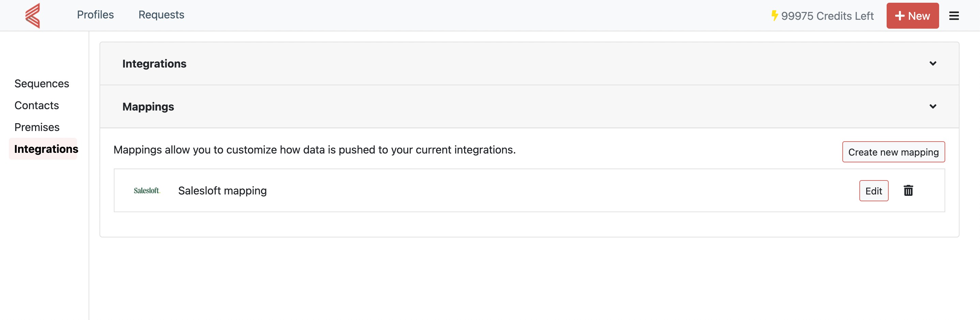Viewport: 980px width, 320px height.
Task: Go to the Profiles tab
Action: tap(95, 15)
